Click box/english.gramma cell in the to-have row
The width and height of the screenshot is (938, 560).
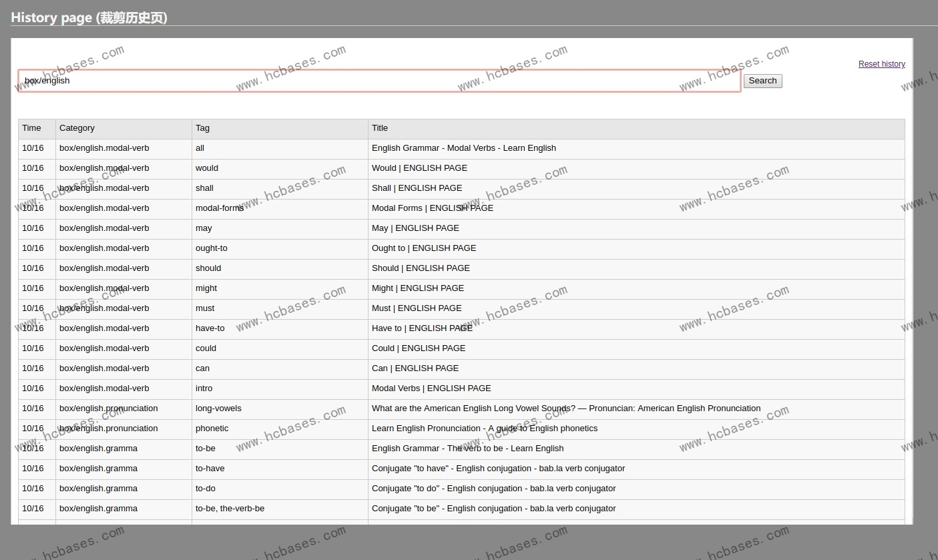124,469
